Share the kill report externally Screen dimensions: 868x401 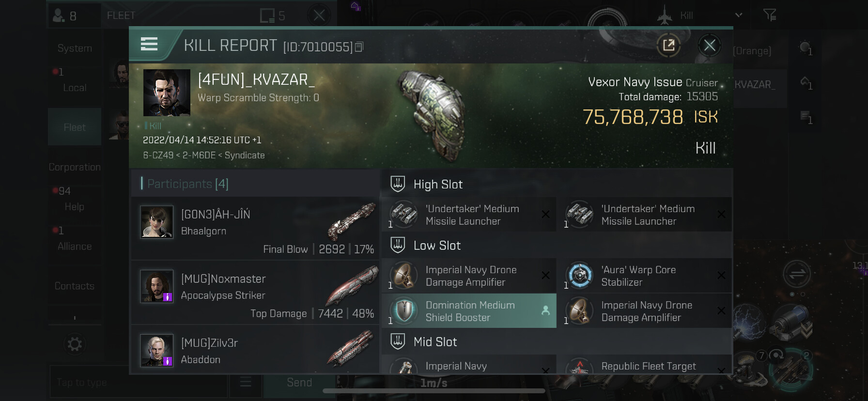click(668, 46)
